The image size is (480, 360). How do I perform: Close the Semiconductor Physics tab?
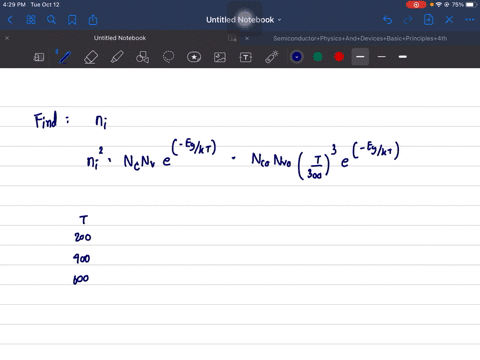click(x=247, y=38)
